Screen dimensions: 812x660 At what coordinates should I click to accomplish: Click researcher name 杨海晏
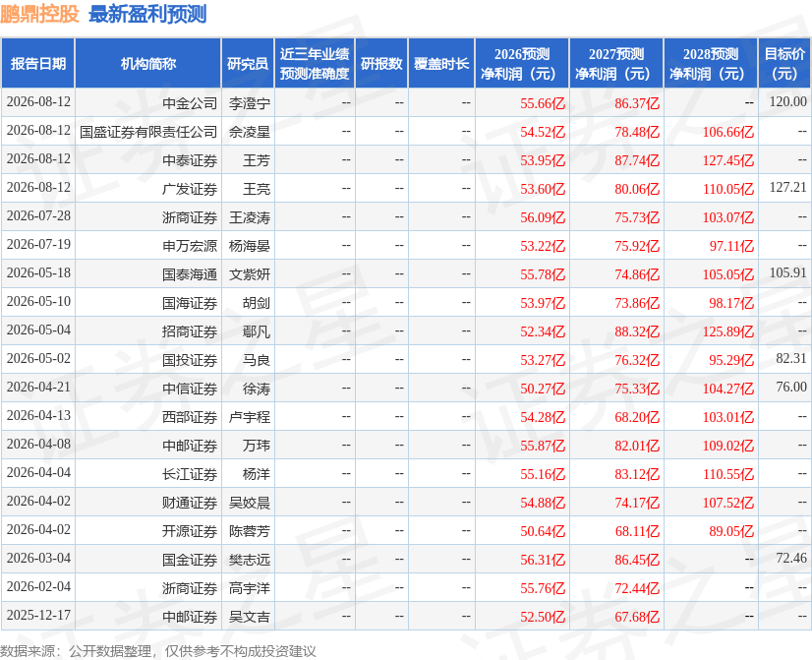click(250, 246)
